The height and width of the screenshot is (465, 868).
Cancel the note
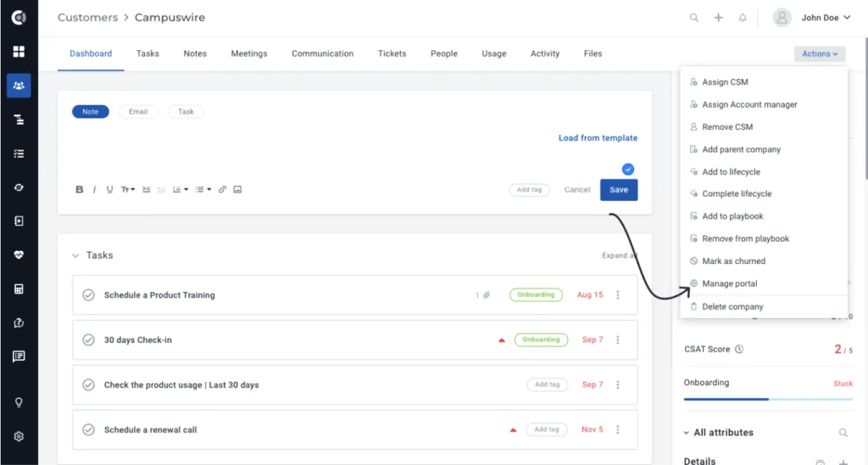[x=576, y=189]
